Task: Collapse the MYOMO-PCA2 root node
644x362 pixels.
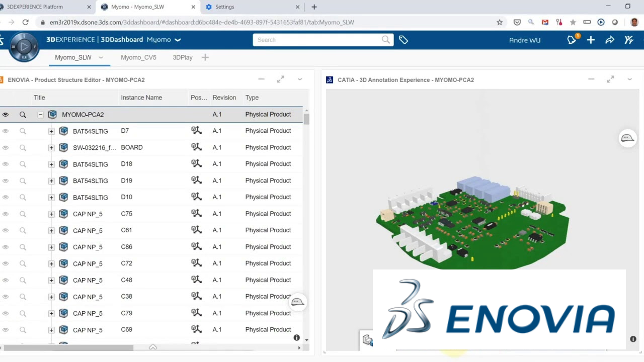Action: (x=40, y=115)
